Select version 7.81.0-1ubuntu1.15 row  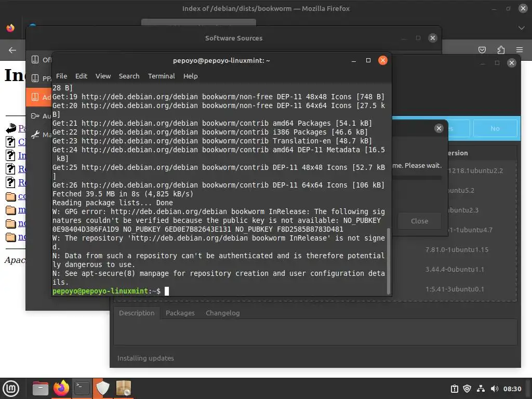click(x=457, y=249)
